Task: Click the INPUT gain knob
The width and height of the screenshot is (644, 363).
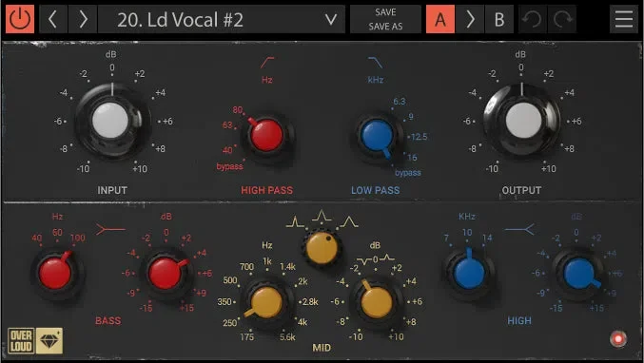Action: [x=111, y=121]
